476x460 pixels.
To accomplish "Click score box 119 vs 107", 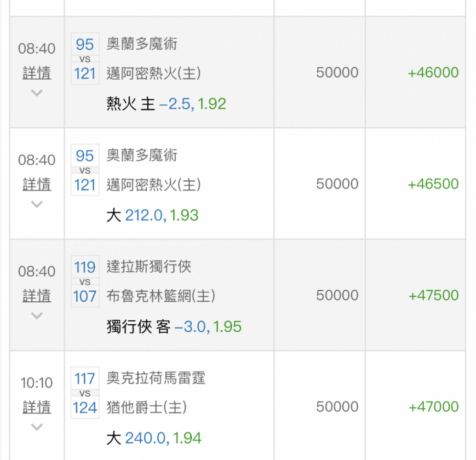I will coord(85,282).
